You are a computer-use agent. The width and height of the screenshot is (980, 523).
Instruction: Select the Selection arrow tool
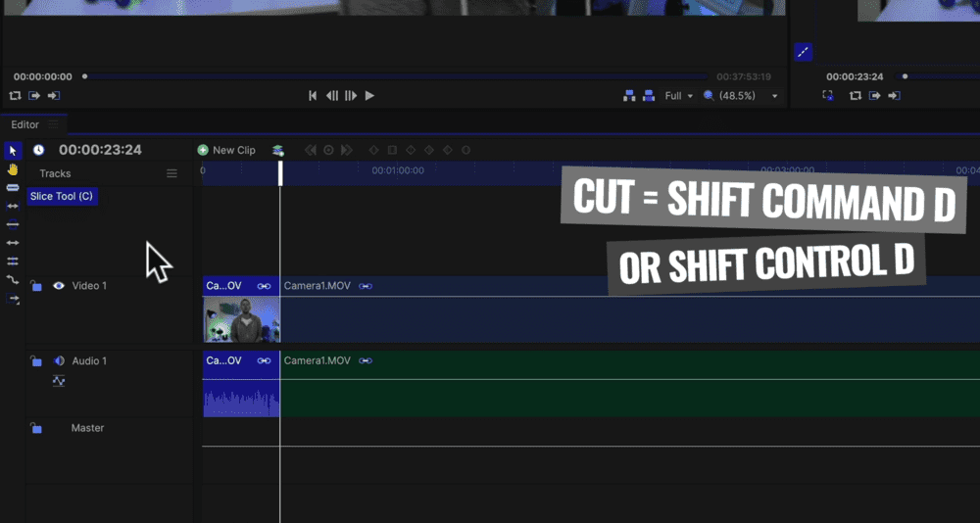click(x=13, y=151)
